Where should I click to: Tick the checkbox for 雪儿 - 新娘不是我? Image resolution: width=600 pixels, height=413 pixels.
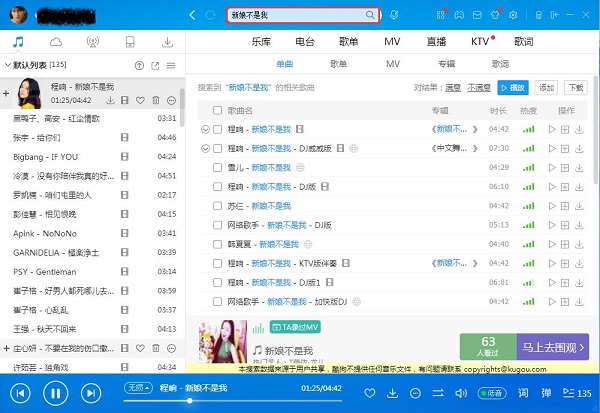[218, 167]
